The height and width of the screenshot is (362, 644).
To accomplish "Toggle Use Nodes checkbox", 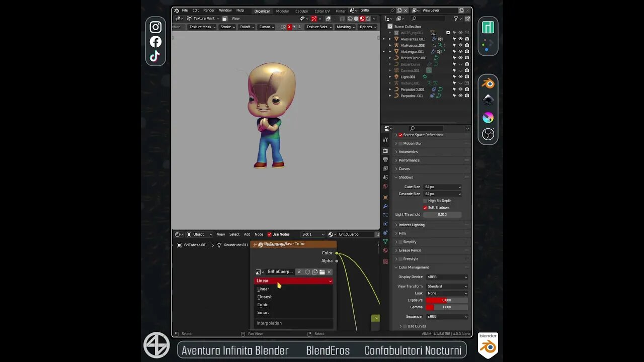I will coord(269,234).
